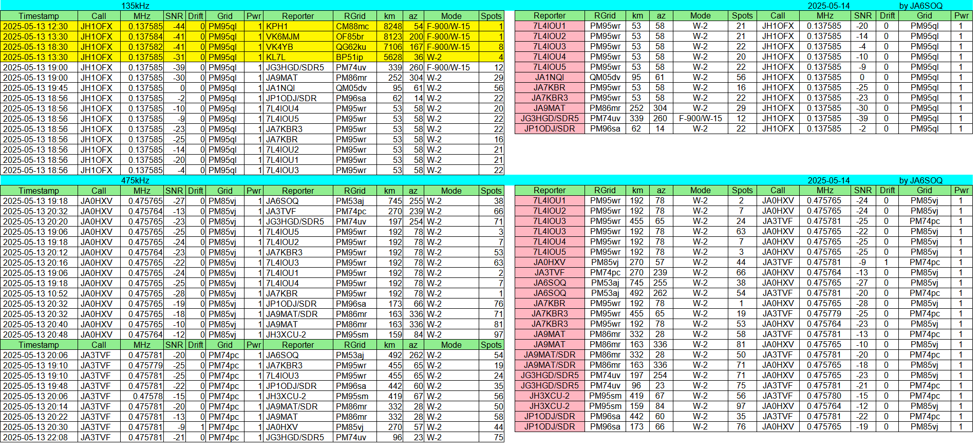
Task: Select the 5628 km distance cell
Action: click(390, 57)
